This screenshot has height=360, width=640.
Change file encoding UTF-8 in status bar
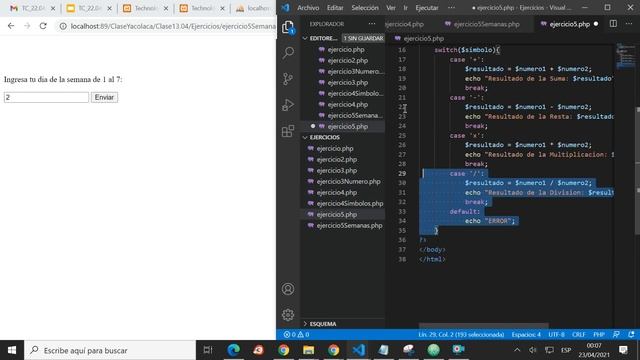[556, 335]
